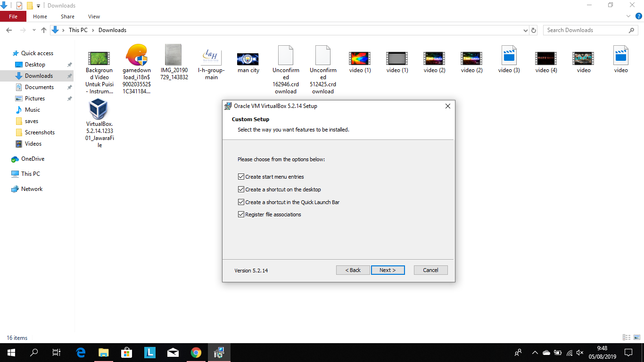Viewport: 644px width, 362px height.
Task: Open Task View on the taskbar
Action: click(x=57, y=353)
